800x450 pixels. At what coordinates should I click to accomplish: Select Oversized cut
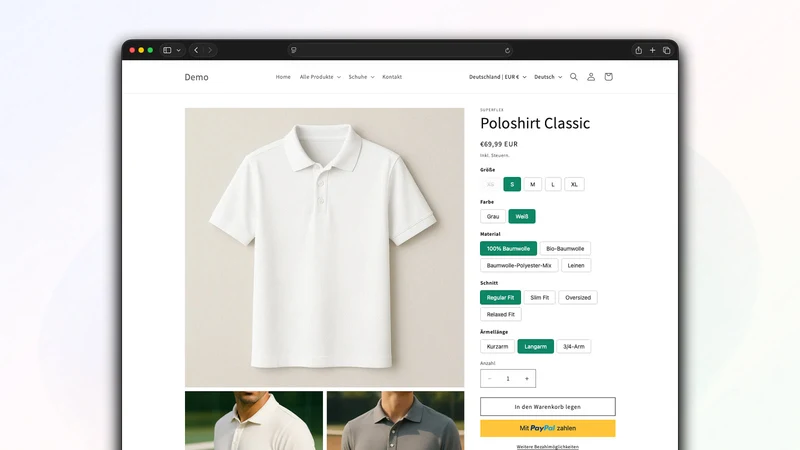point(578,297)
